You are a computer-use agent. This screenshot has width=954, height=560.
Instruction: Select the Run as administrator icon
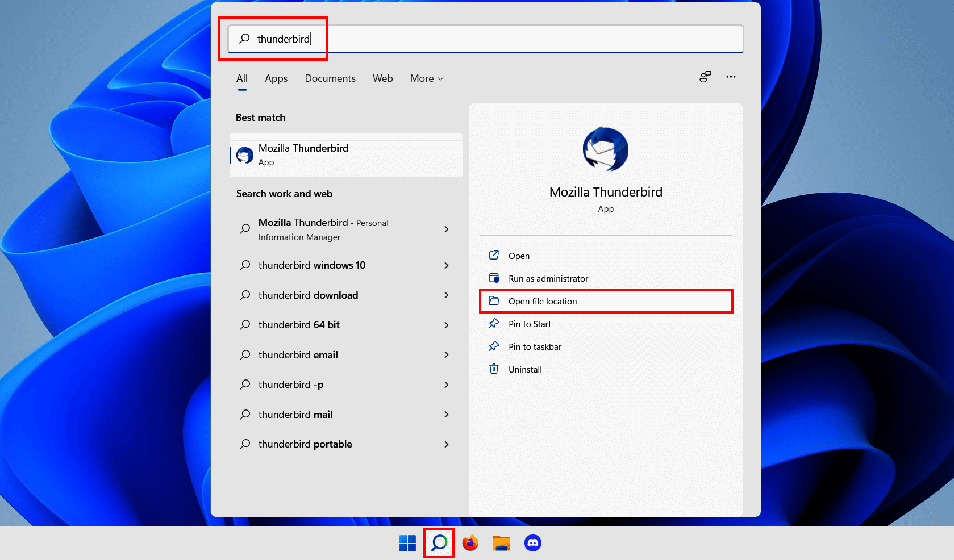494,278
